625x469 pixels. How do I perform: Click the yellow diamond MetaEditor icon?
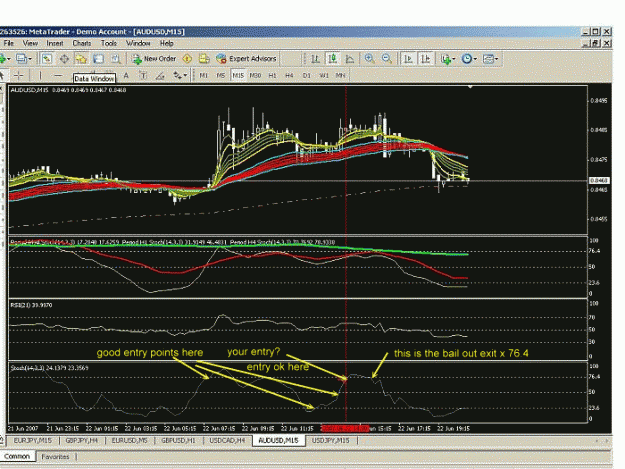(x=187, y=59)
